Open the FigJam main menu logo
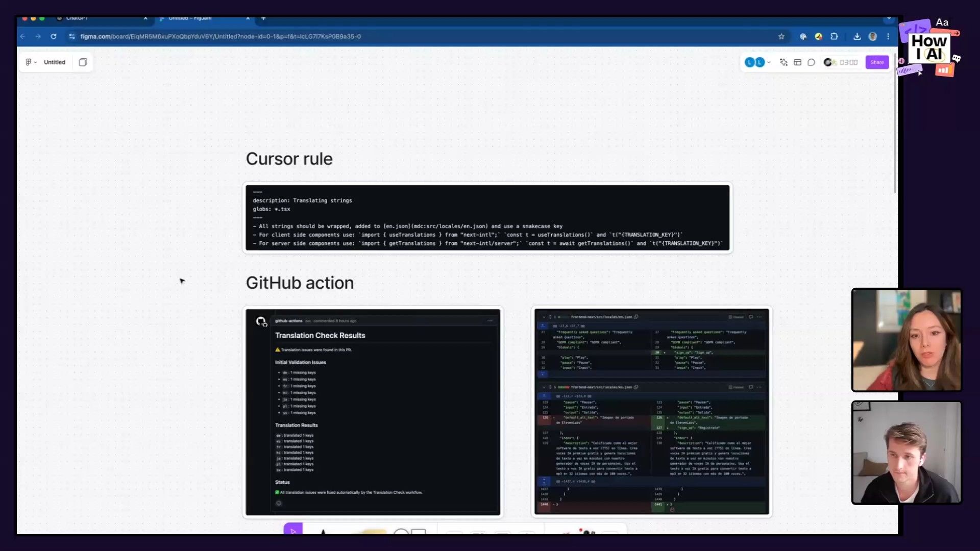 pyautogui.click(x=31, y=62)
